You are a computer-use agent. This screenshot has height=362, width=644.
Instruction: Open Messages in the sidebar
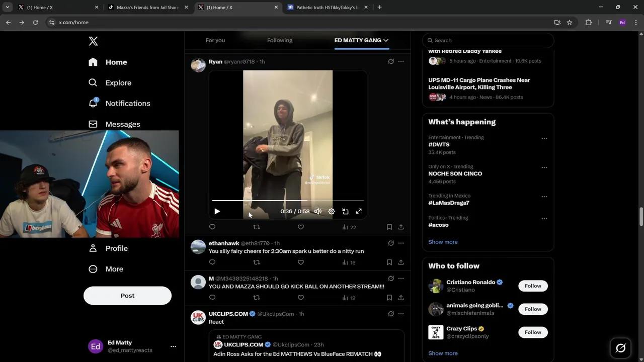coord(114,124)
